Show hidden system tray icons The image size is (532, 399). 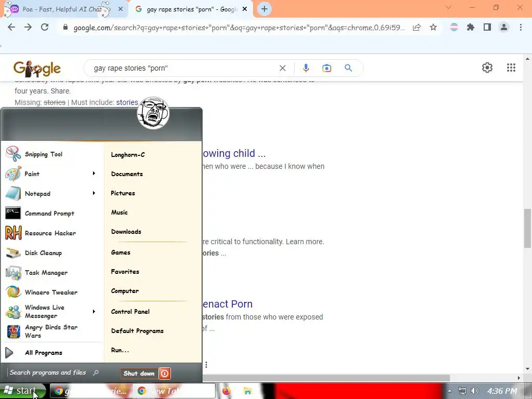[x=449, y=391]
